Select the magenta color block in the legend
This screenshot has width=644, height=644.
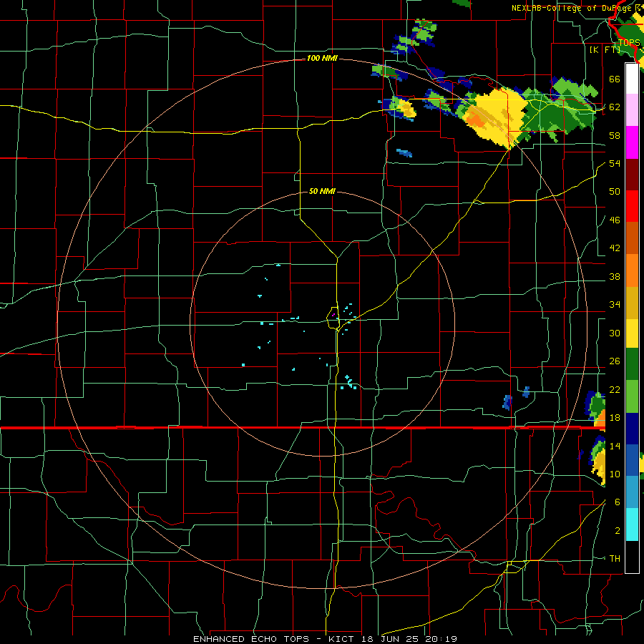click(632, 142)
